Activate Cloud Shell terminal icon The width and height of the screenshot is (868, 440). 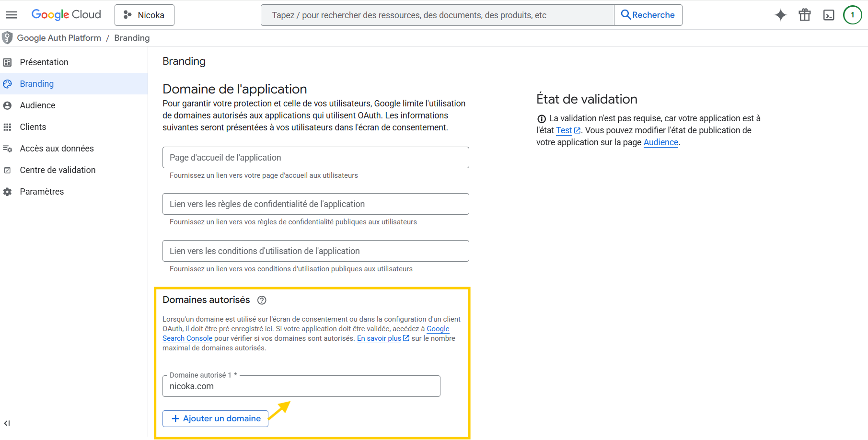click(x=828, y=15)
